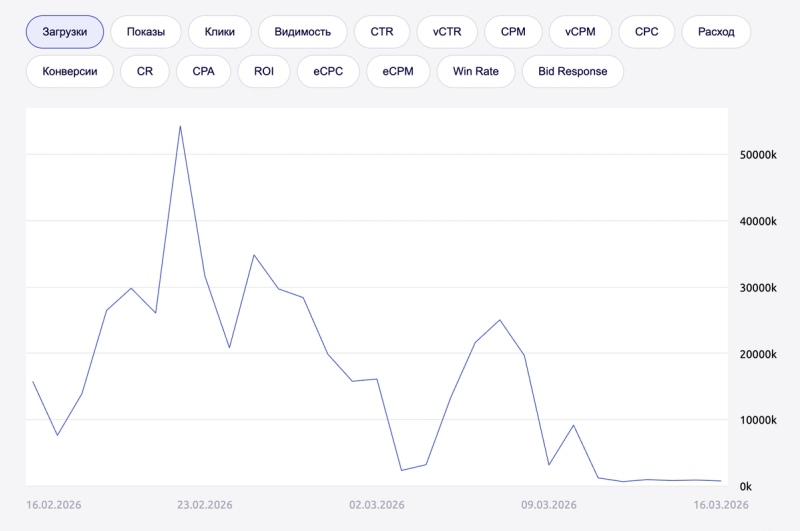The image size is (800, 531).
Task: Click the highest peak of the line chart
Action: coord(180,127)
